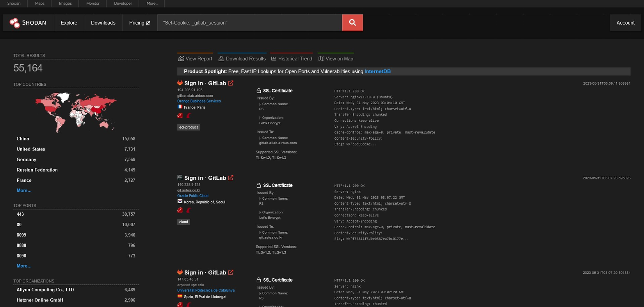Open external link icon for arpasat.upc.edu result
The image size is (644, 307).
click(x=231, y=272)
